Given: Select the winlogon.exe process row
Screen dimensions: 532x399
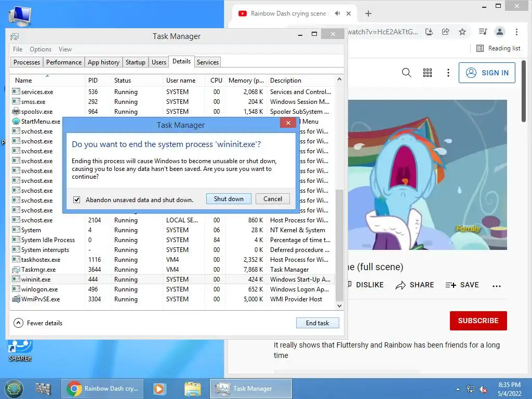Looking at the screenshot, I should 172,289.
